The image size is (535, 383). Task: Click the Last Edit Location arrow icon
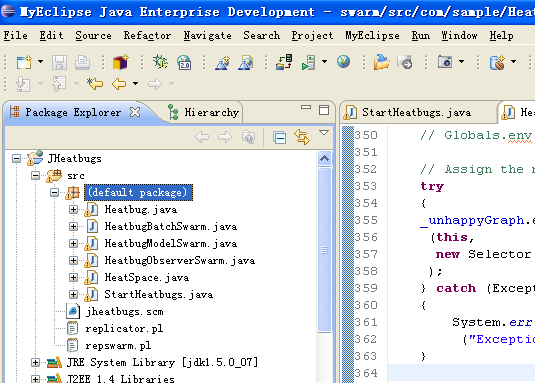tap(95, 84)
